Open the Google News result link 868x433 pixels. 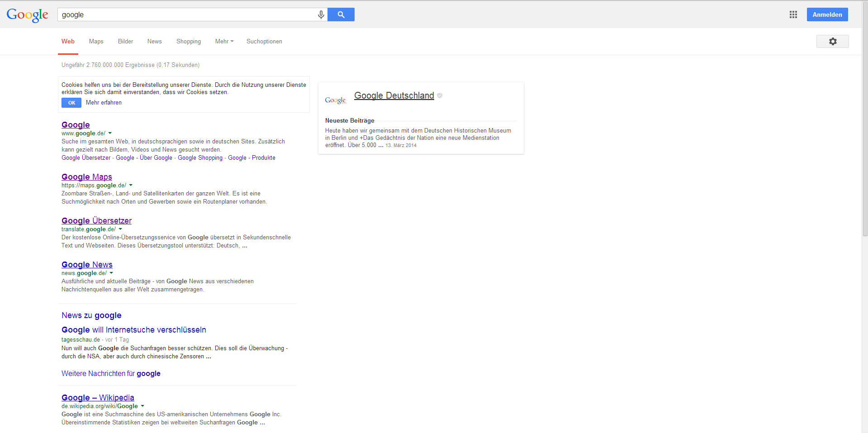87,265
